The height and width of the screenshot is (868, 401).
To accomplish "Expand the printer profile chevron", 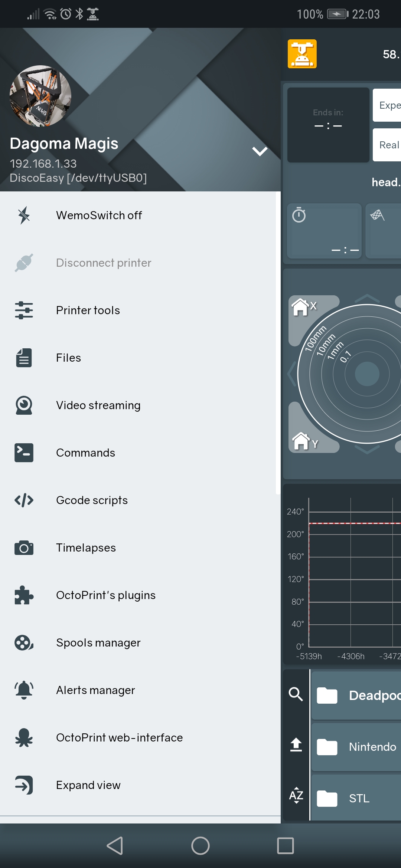I will pos(260,151).
